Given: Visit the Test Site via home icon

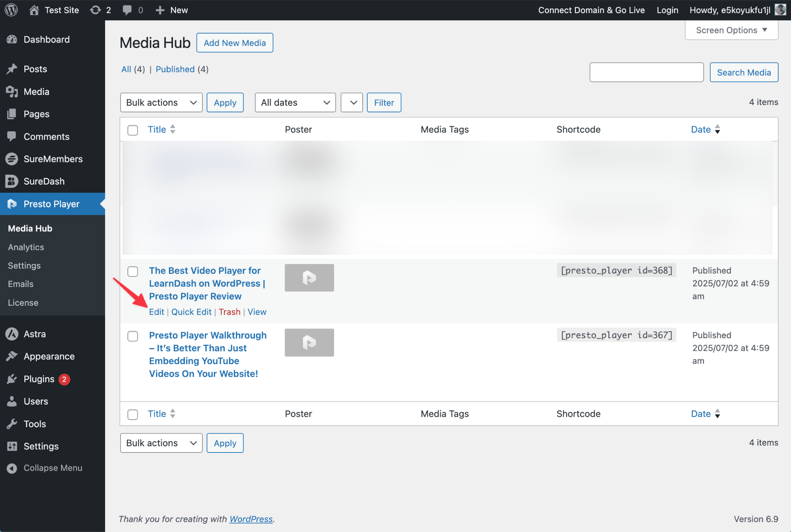Looking at the screenshot, I should (x=34, y=10).
